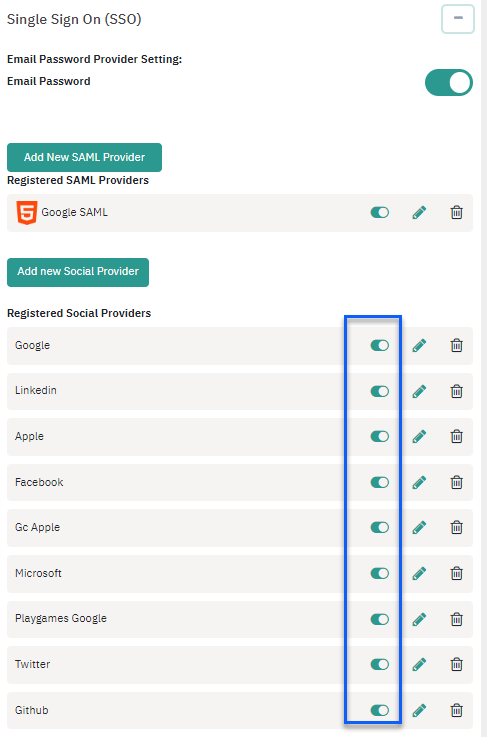The height and width of the screenshot is (737, 487).
Task: Delete the Gc Apple provider
Action: (456, 527)
